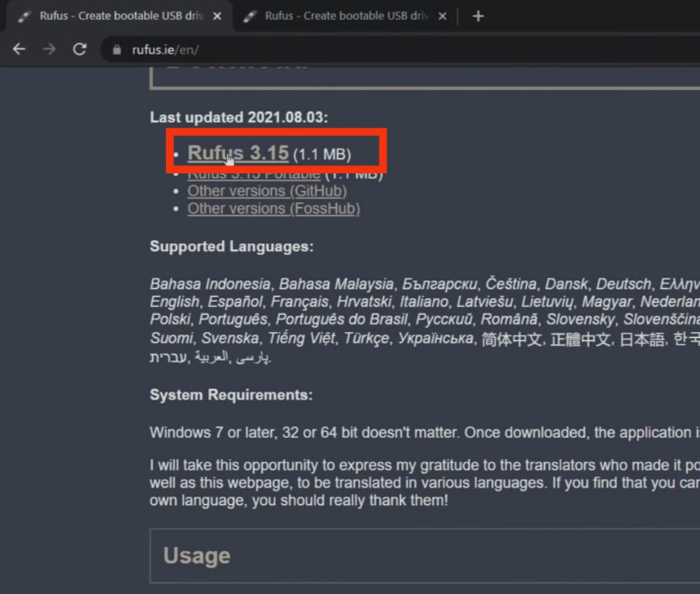Image resolution: width=700 pixels, height=594 pixels.
Task: Download Rufus 3.15 link
Action: coord(238,153)
